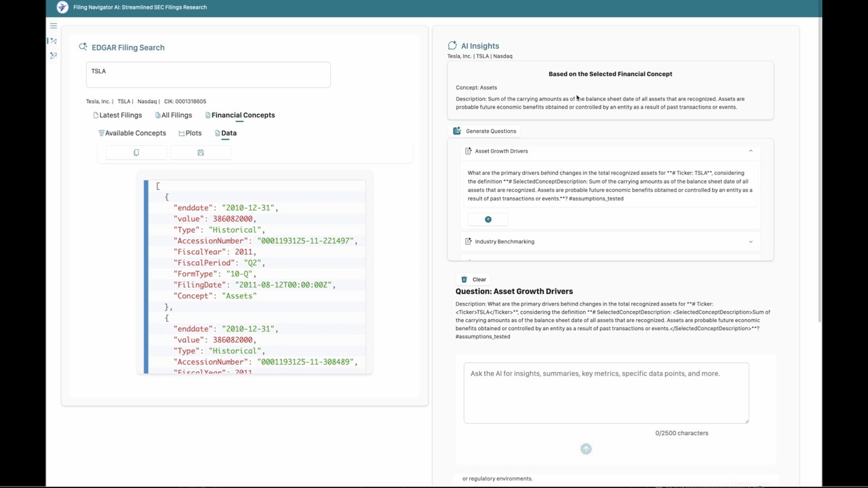This screenshot has width=868, height=488.
Task: Switch to the Latest Filings tab
Action: tap(117, 115)
